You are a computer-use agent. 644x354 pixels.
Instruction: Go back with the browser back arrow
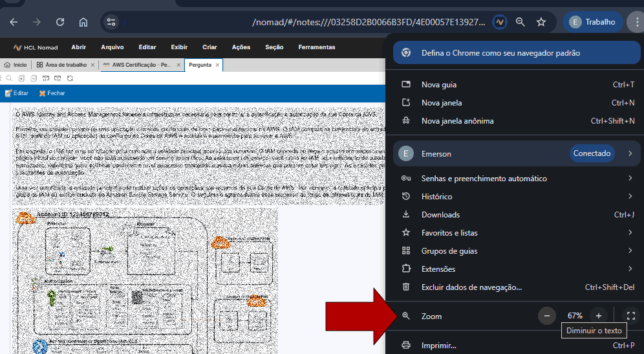[14, 22]
